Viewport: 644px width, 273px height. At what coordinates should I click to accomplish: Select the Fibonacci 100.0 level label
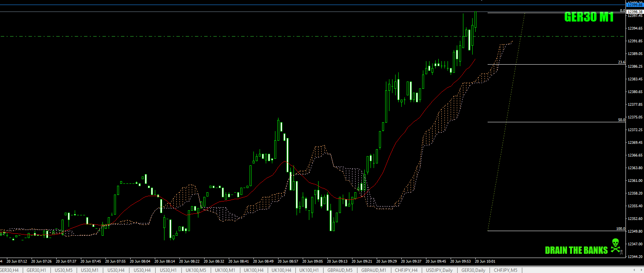(x=621, y=229)
